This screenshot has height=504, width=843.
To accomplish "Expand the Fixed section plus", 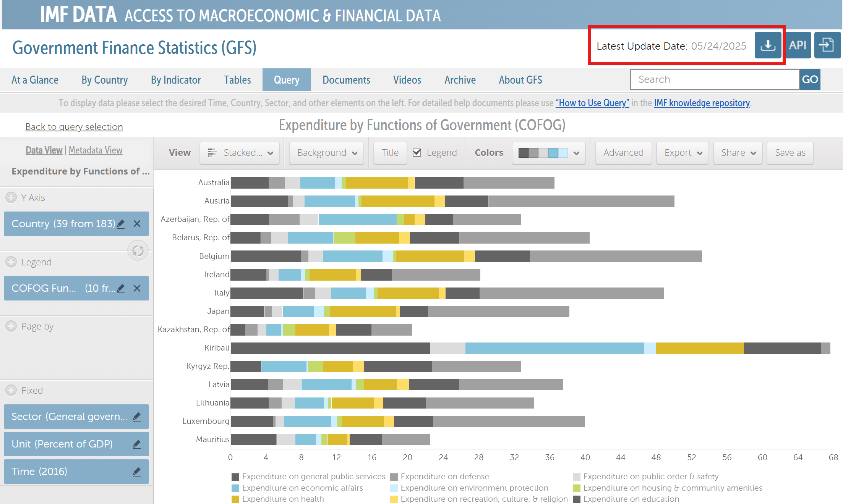I will (x=11, y=391).
